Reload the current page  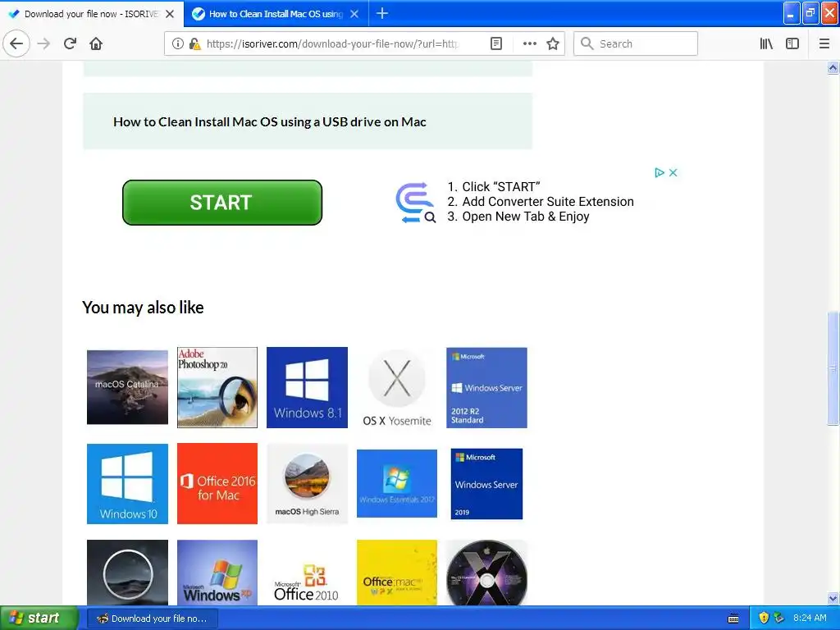pyautogui.click(x=70, y=43)
